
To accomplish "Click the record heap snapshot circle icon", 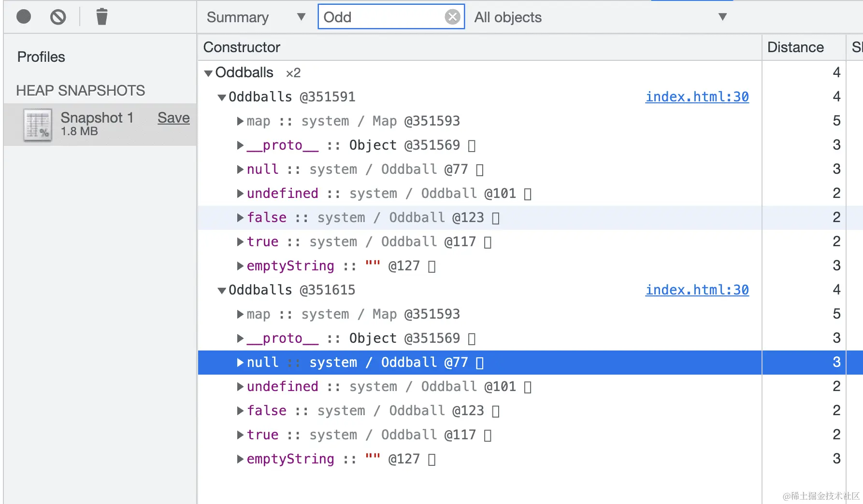I will click(24, 17).
